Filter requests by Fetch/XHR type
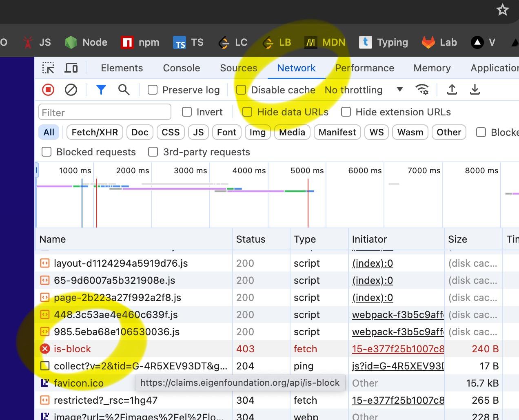Screen dimensions: 519x420 pyautogui.click(x=95, y=133)
